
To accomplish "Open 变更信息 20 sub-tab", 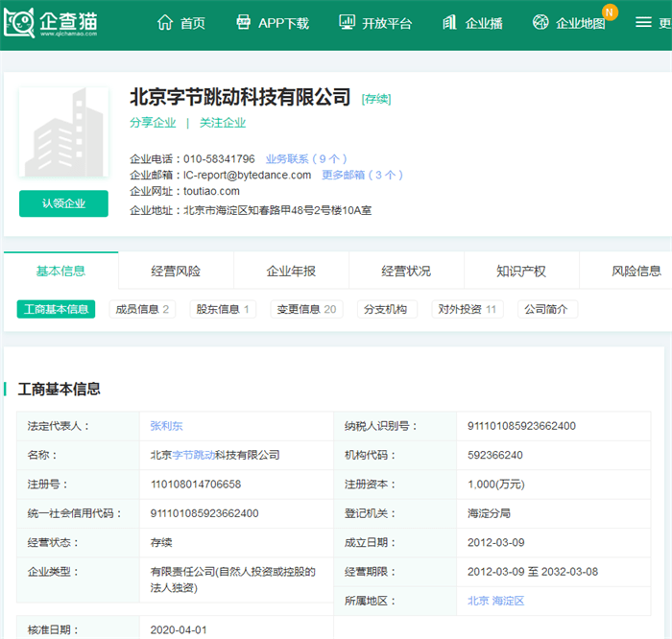I will tap(306, 309).
